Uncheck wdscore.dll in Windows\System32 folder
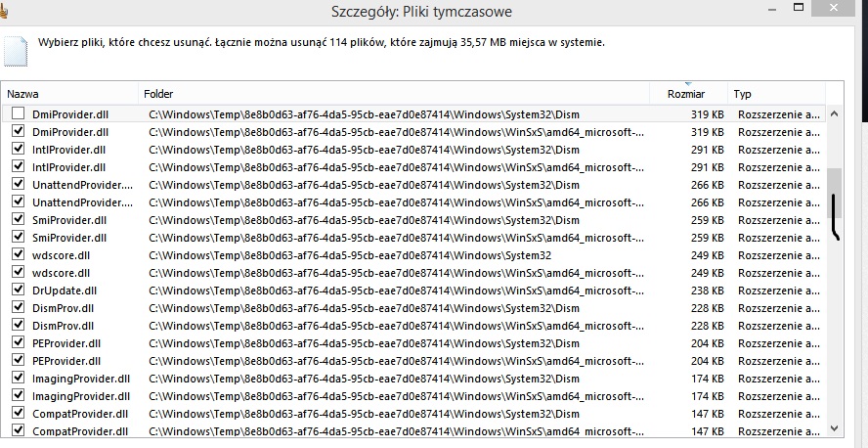 click(19, 254)
